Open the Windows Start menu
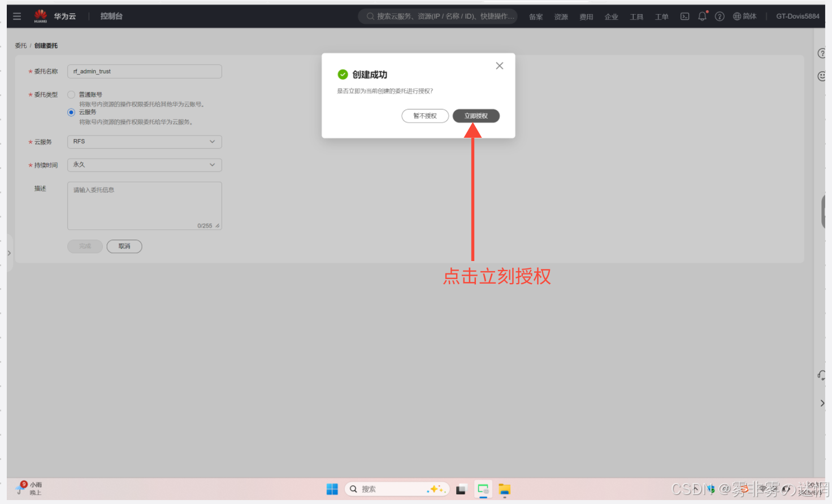This screenshot has height=504, width=832. tap(332, 489)
